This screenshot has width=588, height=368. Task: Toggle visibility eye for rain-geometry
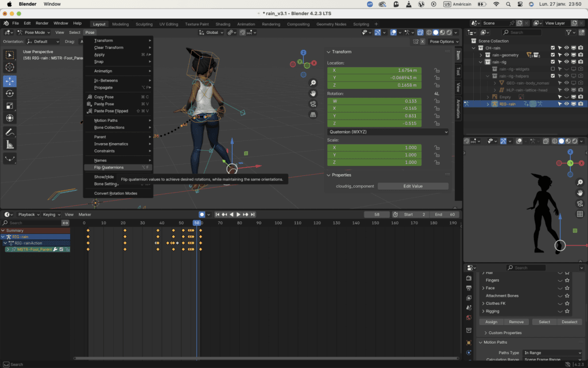(x=567, y=55)
